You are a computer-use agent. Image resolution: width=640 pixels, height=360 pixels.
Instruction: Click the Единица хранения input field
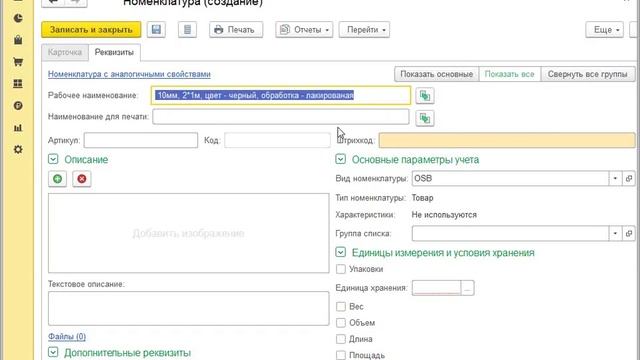(x=436, y=288)
